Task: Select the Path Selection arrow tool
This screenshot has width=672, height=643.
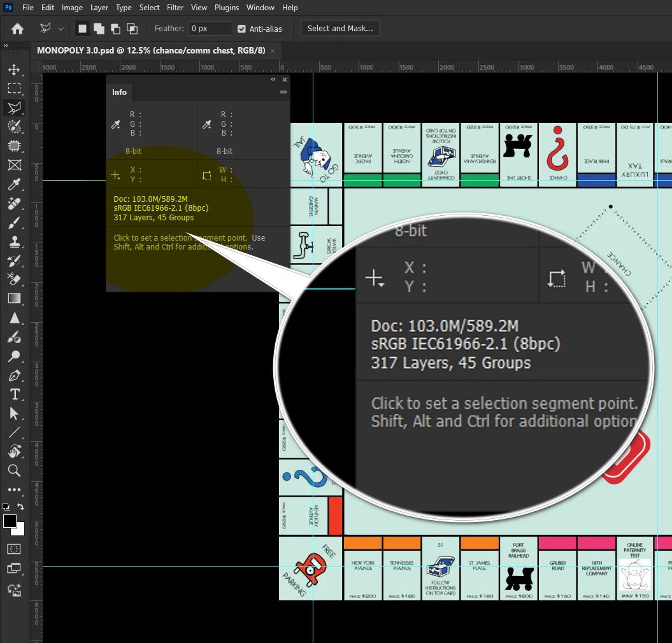Action: pos(14,413)
